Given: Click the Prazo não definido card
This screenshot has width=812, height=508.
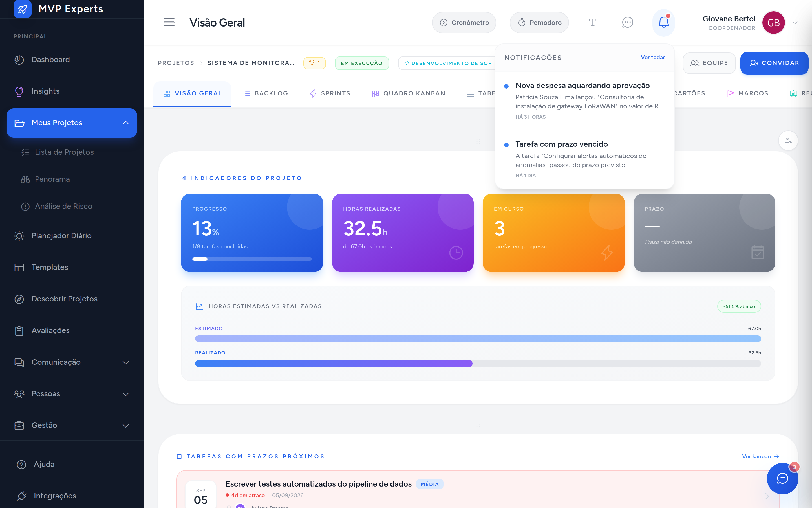Looking at the screenshot, I should coord(704,233).
